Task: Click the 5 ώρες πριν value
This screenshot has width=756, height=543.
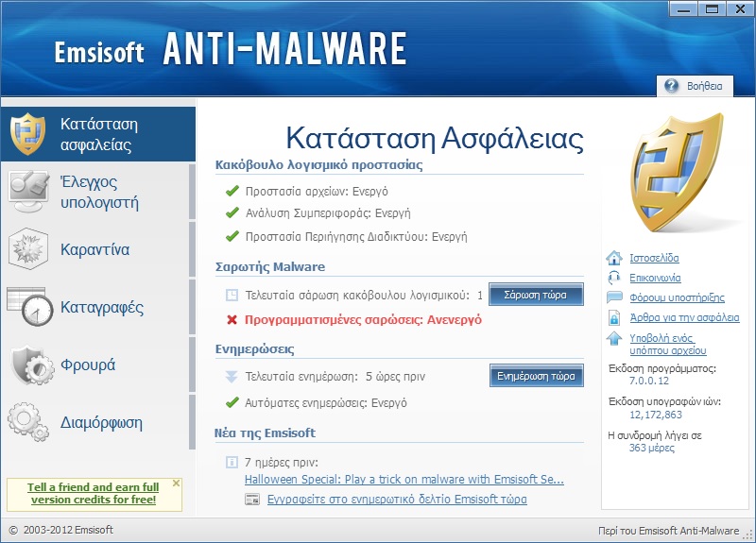Action: (x=395, y=376)
